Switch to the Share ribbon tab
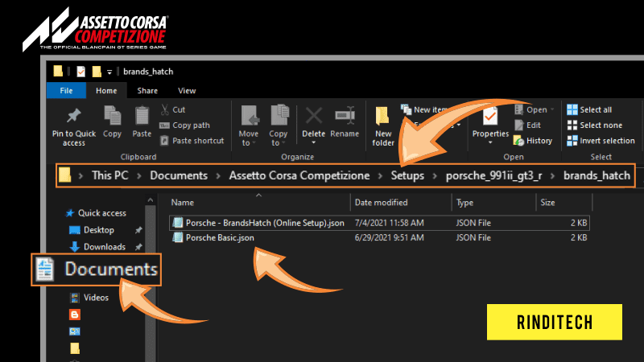 (x=147, y=91)
